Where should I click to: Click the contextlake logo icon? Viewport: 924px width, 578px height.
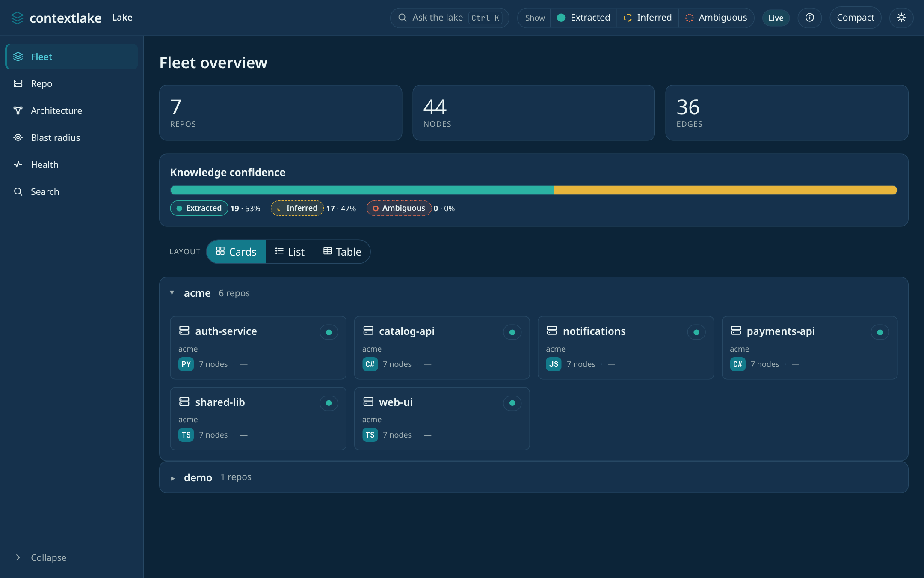[17, 18]
